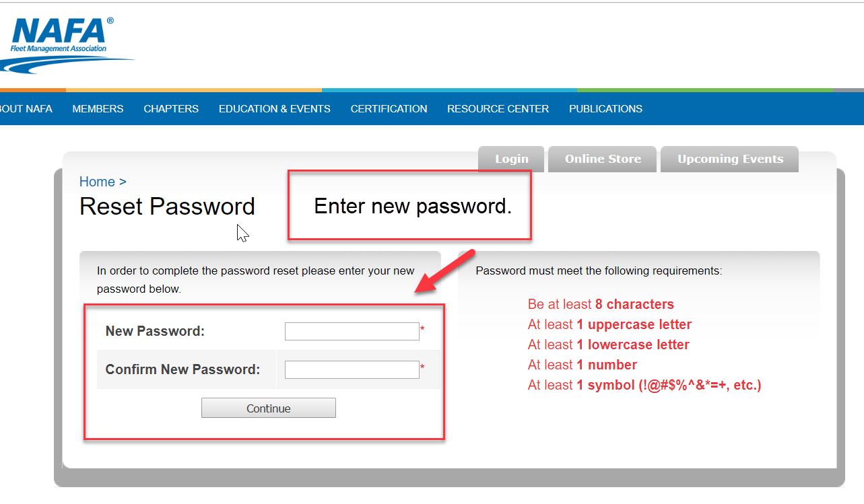864x504 pixels.
Task: Click the Confirm New Password field
Action: pyautogui.click(x=352, y=369)
